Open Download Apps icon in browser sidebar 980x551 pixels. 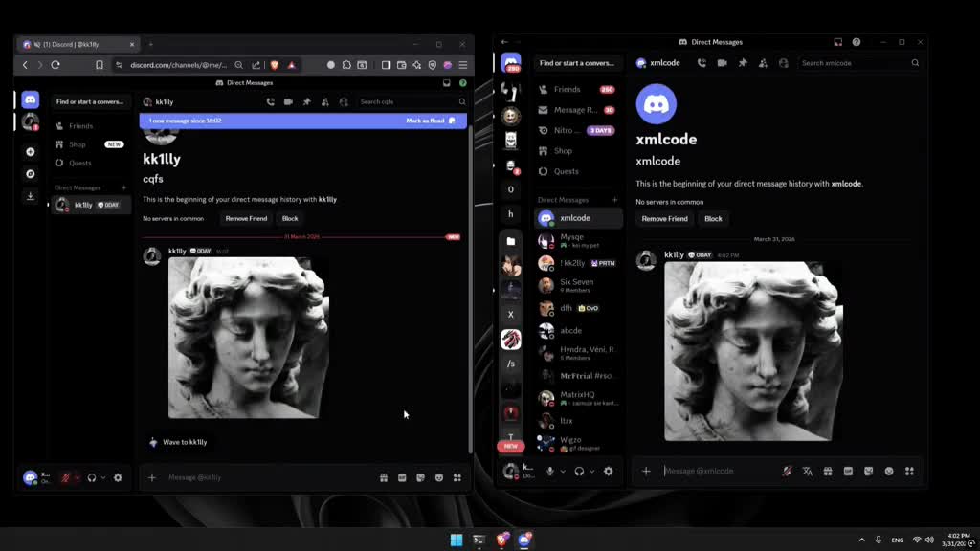click(30, 196)
